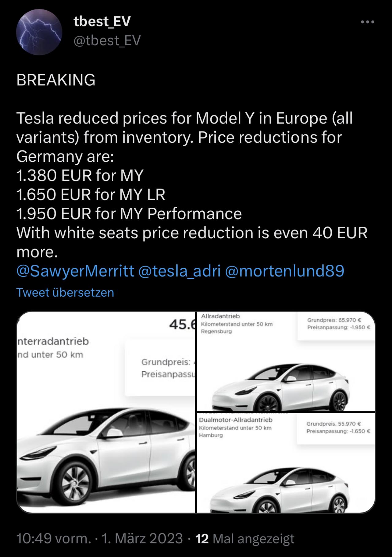The height and width of the screenshot is (557, 392).
Task: Open @SawyerMerritt mention
Action: click(x=75, y=271)
